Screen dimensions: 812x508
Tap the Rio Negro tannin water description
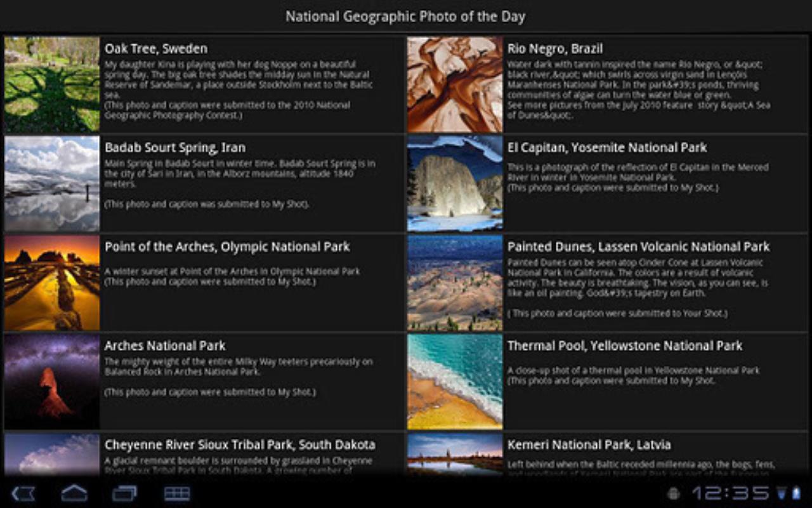pos(639,90)
